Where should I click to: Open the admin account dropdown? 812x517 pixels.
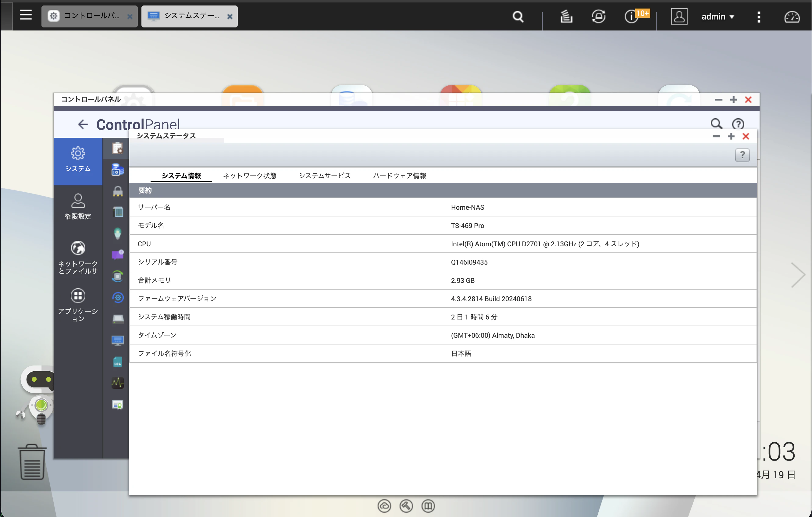[718, 16]
